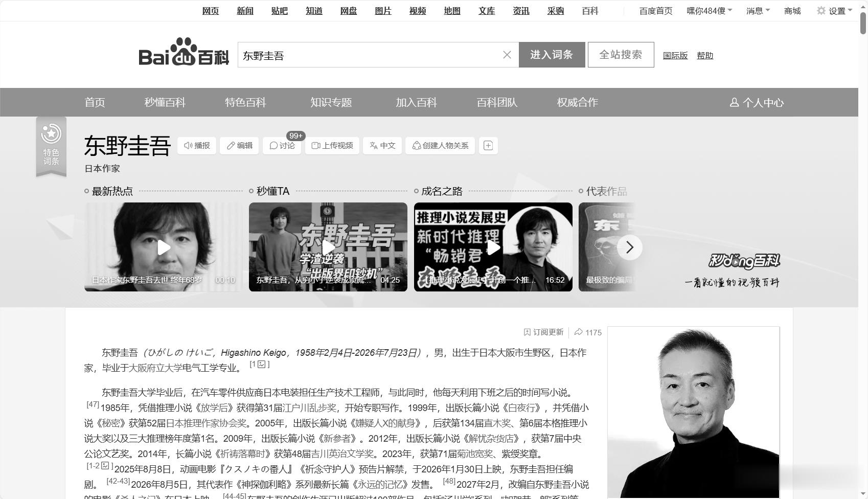Go to 地图 in top bar
868x499 pixels.
tap(452, 11)
